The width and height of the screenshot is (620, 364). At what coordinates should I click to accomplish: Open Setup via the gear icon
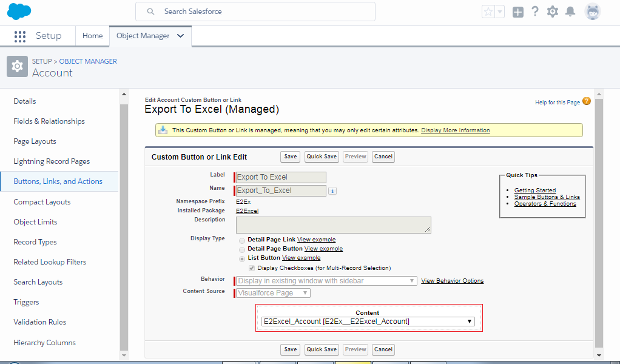552,11
